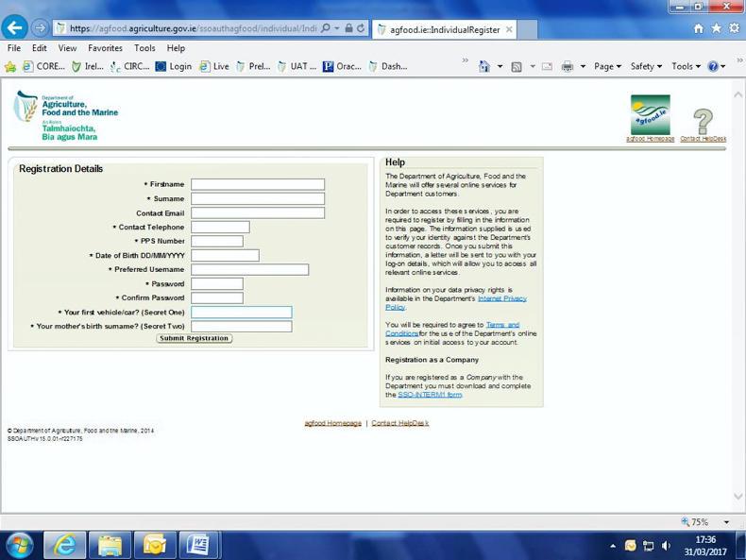
Task: Click the IE Home icon
Action: click(x=699, y=29)
